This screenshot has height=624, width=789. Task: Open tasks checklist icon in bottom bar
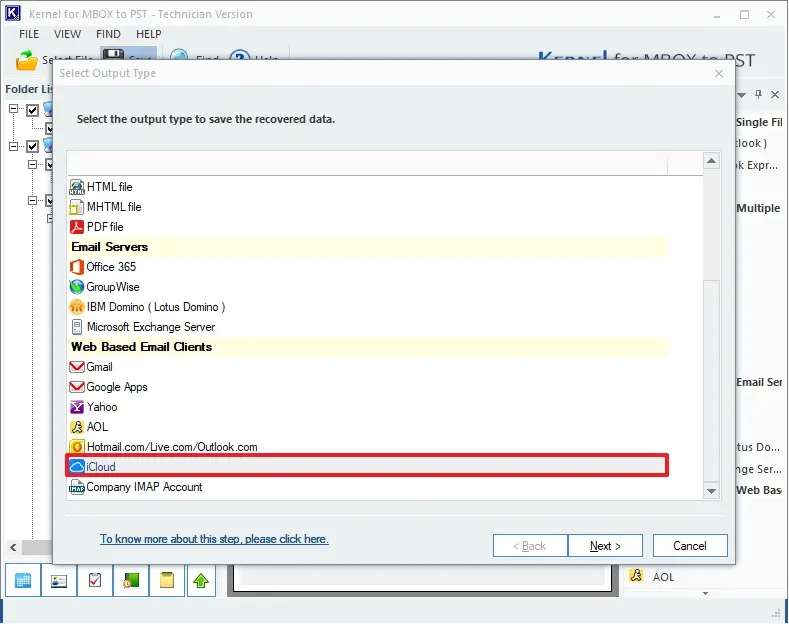point(95,581)
